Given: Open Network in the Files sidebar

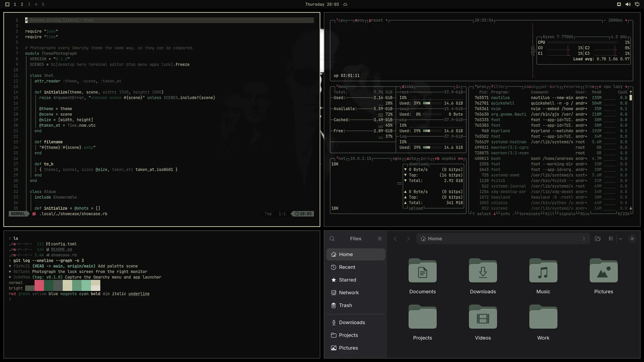Looking at the screenshot, I should 356,293.
